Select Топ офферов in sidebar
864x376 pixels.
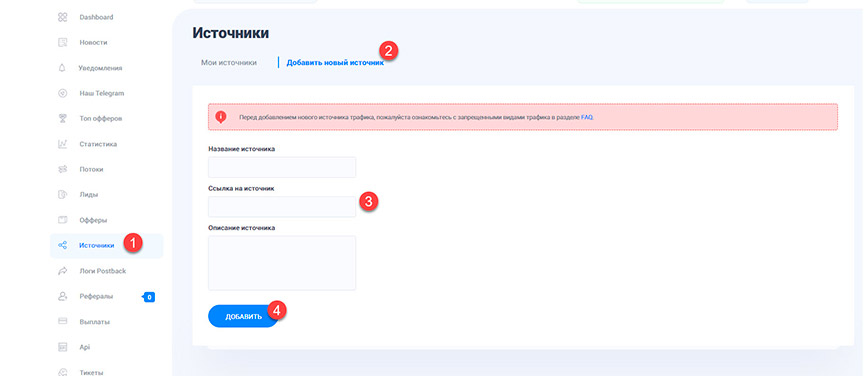[x=101, y=119]
